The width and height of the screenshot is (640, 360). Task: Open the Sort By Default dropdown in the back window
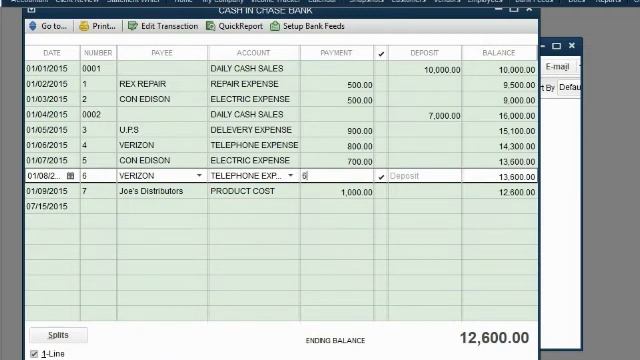[x=569, y=87]
